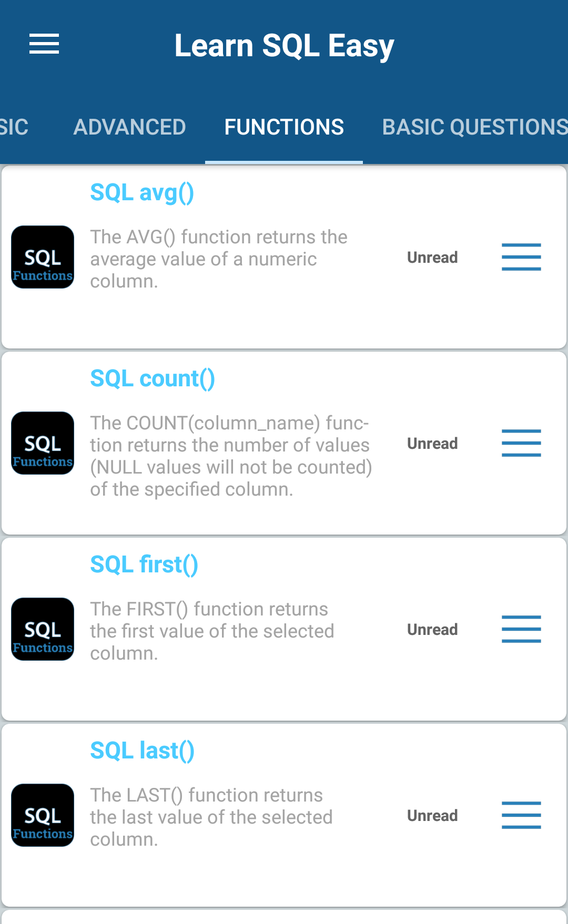The height and width of the screenshot is (924, 568).
Task: Tap the SQL Functions icon for count()
Action: [43, 443]
